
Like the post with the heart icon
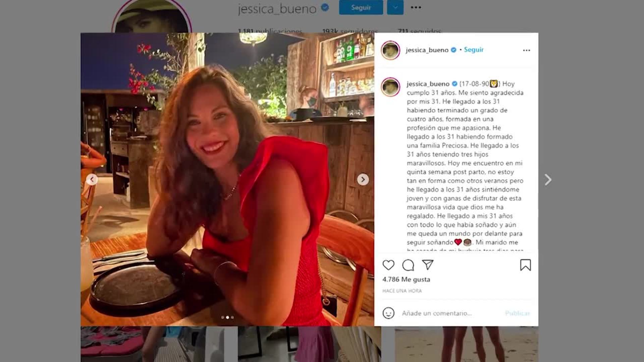[388, 265]
